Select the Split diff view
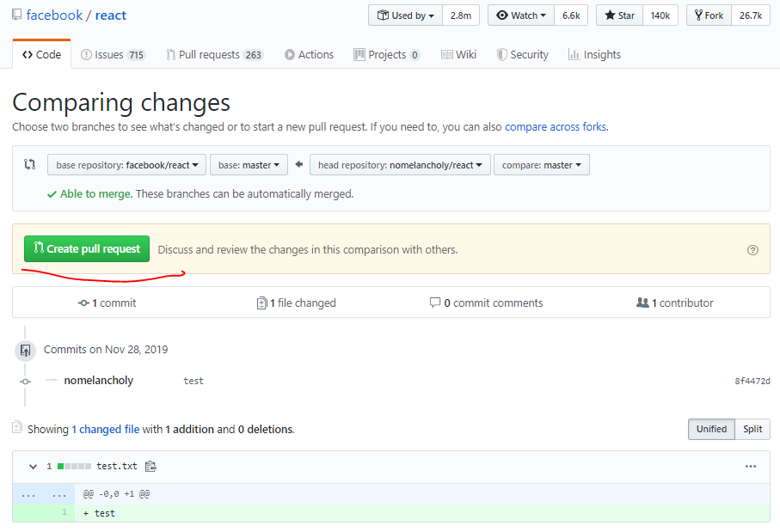The image size is (780, 532). [752, 429]
